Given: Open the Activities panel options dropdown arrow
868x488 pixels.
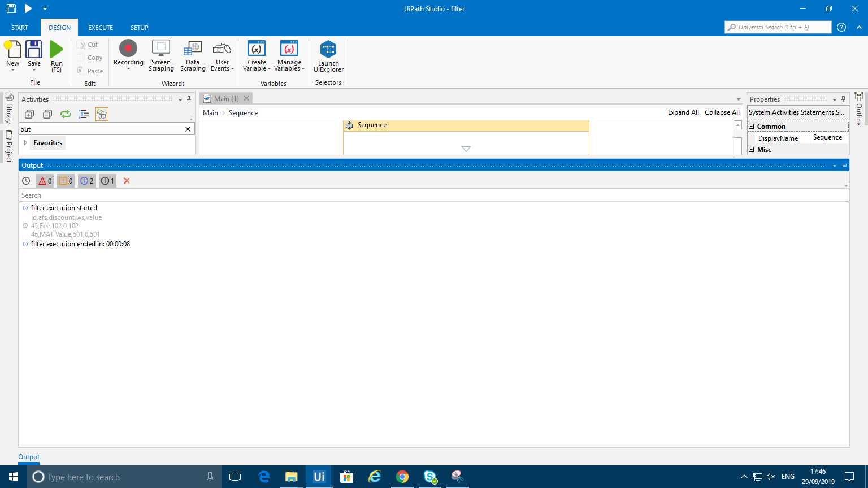Looking at the screenshot, I should pos(180,99).
